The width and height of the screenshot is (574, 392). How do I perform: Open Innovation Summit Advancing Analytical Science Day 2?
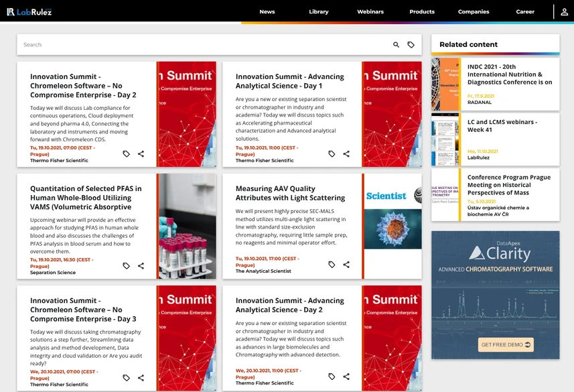(x=289, y=305)
